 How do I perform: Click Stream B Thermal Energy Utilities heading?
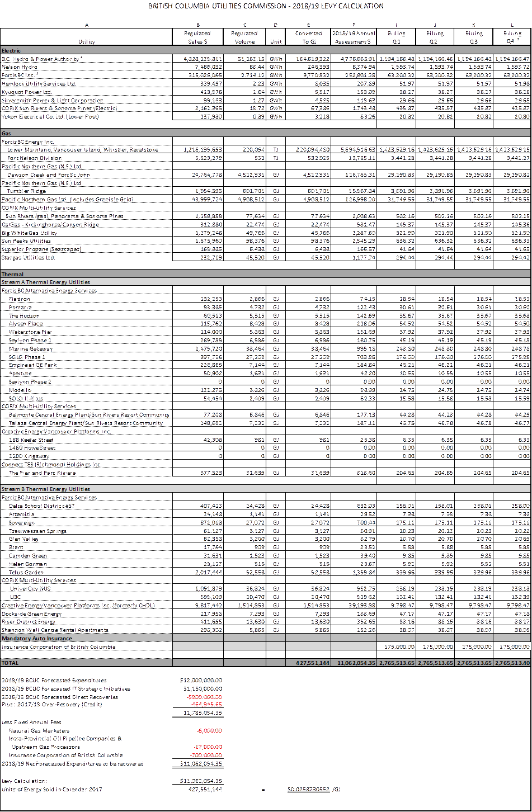click(46, 489)
